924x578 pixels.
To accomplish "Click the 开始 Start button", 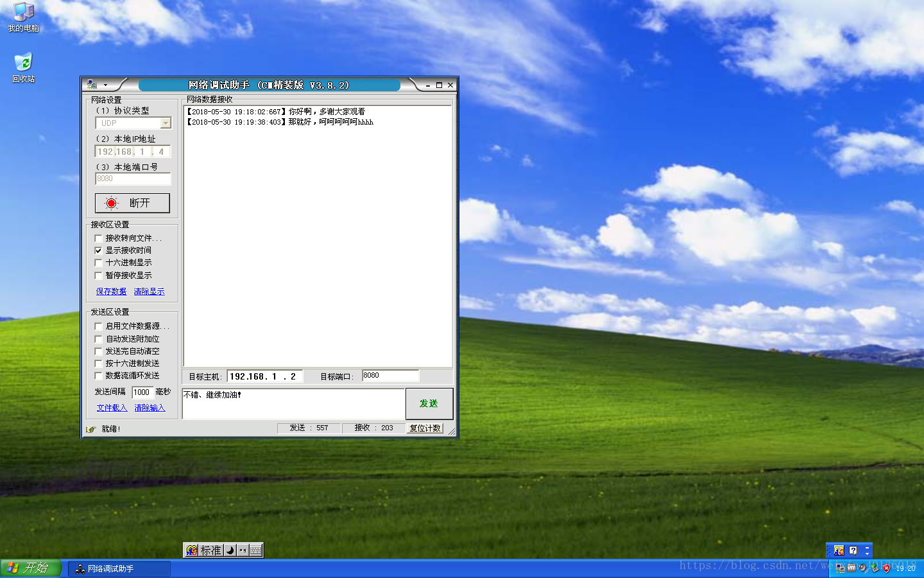I will click(30, 568).
